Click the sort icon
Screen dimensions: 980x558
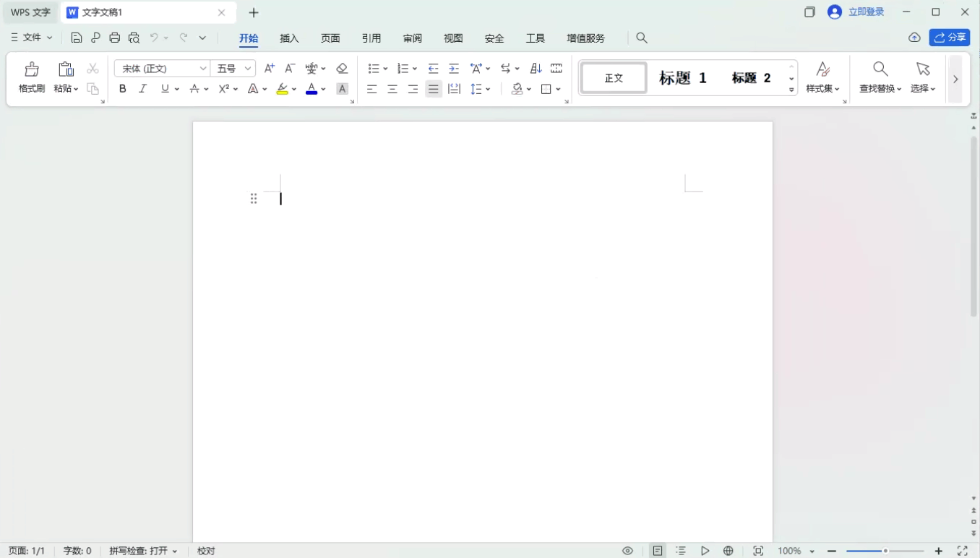tap(536, 69)
